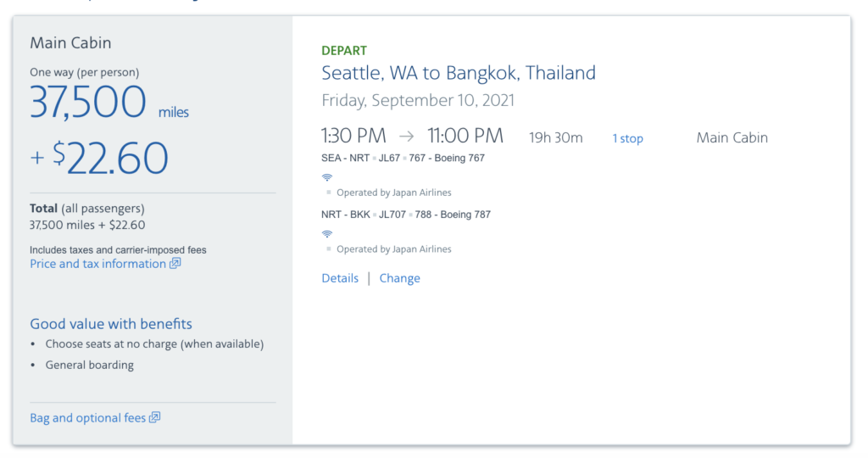Screen dimensions: 868x458
Task: Open the Price and tax information link
Action: click(x=98, y=264)
